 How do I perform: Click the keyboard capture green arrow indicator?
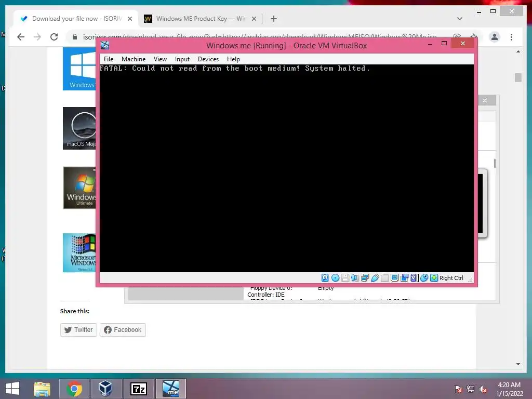(434, 278)
